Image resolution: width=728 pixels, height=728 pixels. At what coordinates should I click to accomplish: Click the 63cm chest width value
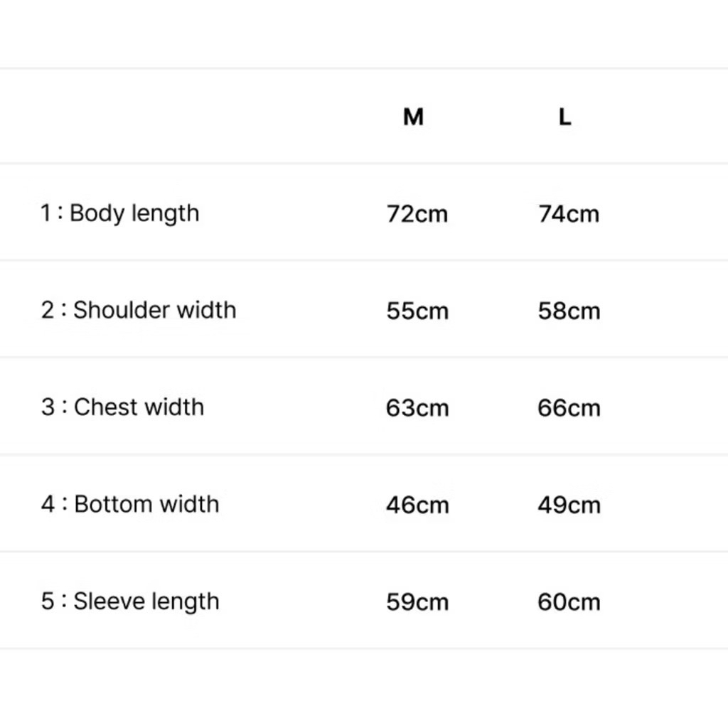point(417,408)
